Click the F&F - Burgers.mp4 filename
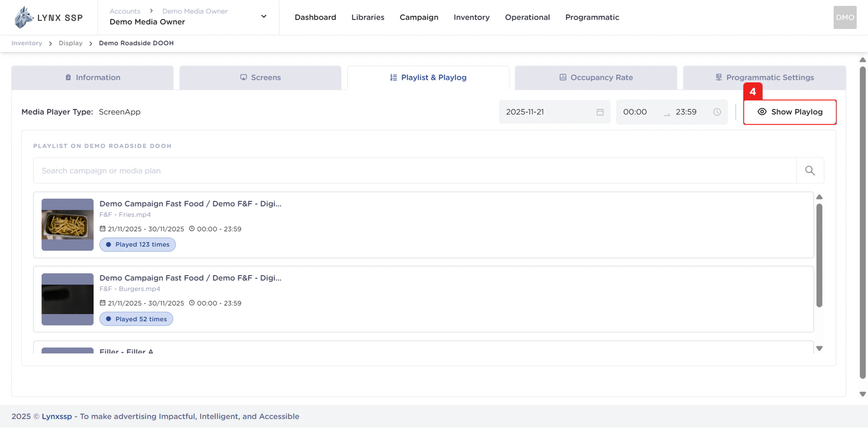 (x=130, y=289)
